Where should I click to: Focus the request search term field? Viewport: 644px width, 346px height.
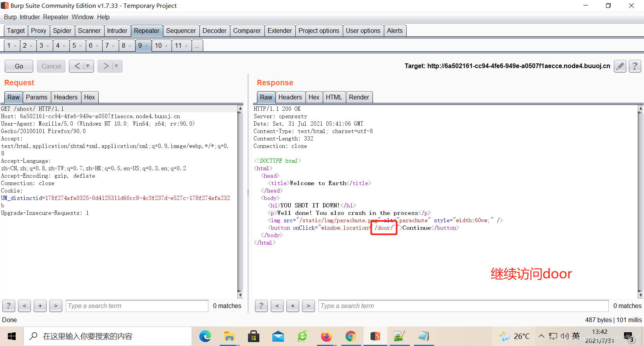click(137, 306)
